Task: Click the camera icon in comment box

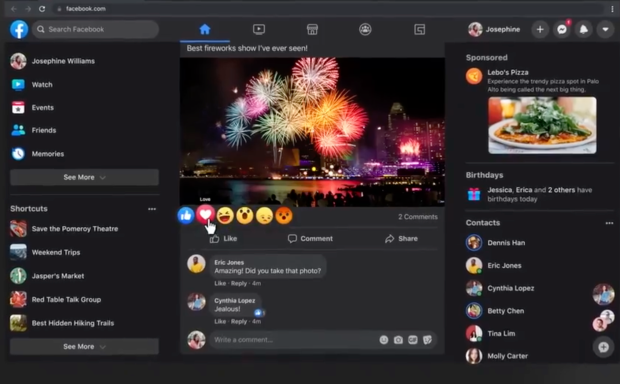Action: 398,340
